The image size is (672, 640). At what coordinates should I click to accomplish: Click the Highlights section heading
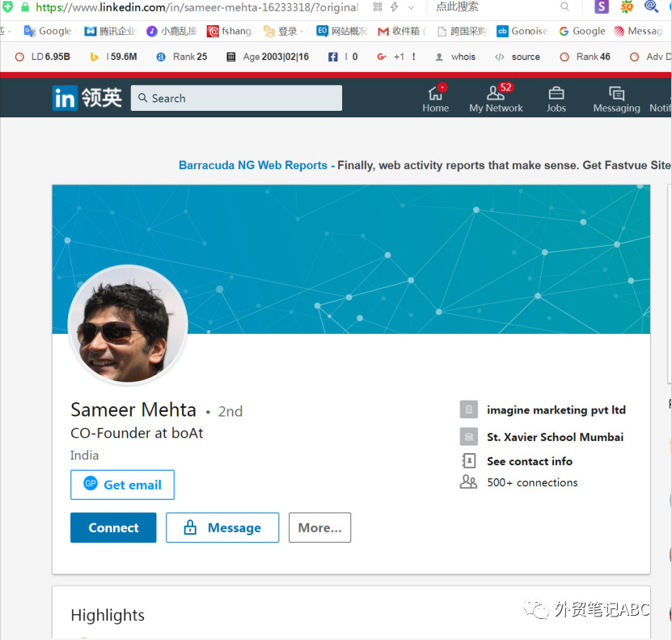[108, 615]
